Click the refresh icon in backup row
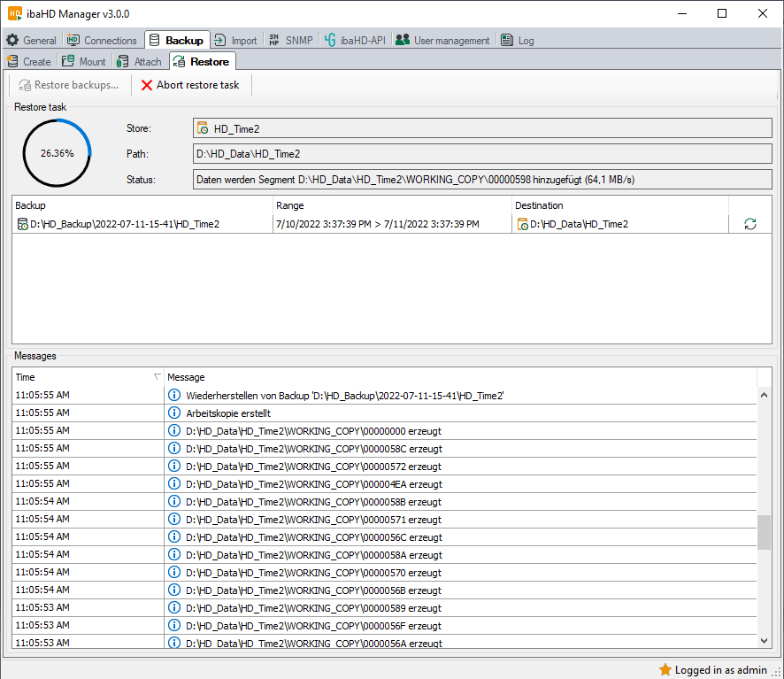Image resolution: width=784 pixels, height=679 pixels. pos(749,224)
